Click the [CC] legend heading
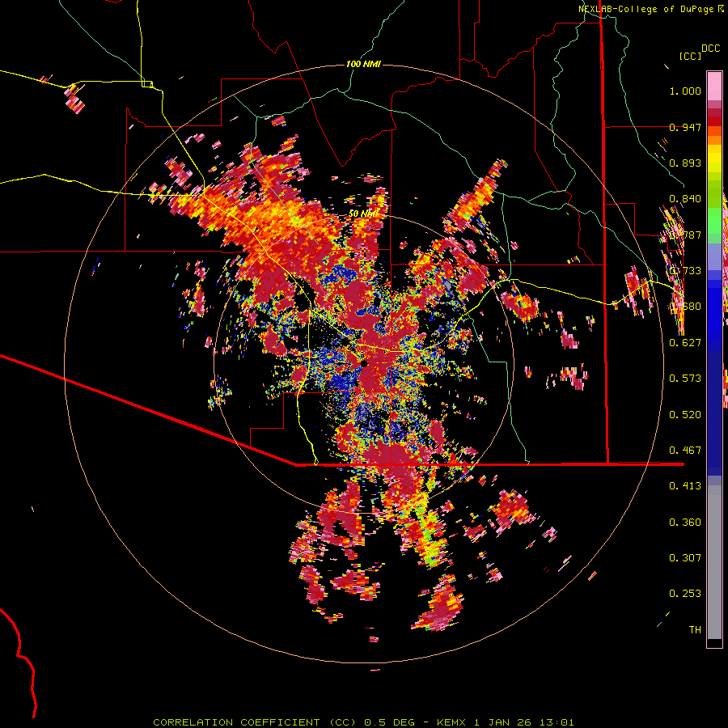Image resolution: width=728 pixels, height=728 pixels. (x=690, y=56)
